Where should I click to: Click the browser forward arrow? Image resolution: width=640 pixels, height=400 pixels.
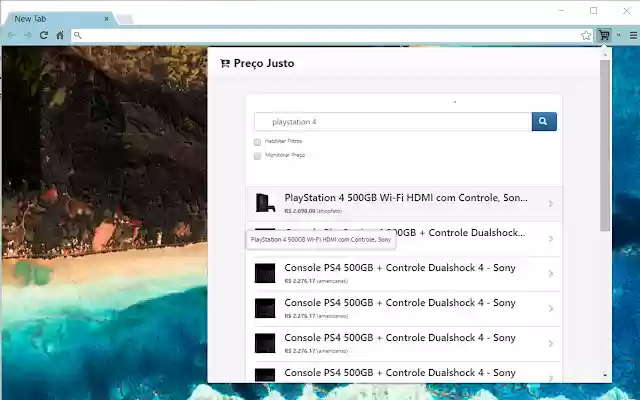point(27,36)
